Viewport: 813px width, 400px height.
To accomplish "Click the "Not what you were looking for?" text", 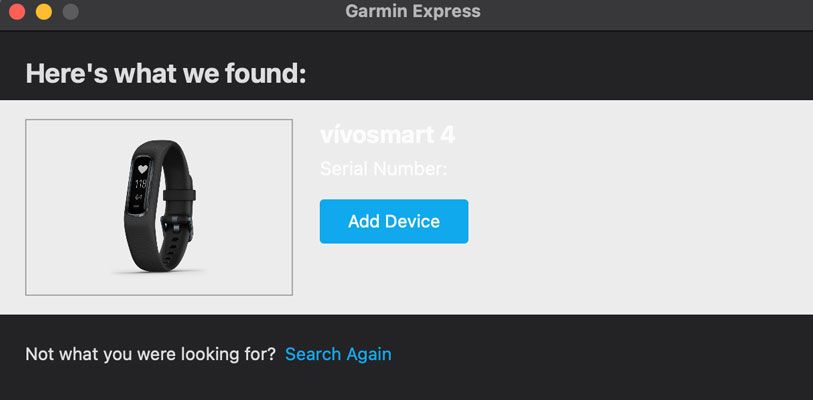I will pos(150,354).
